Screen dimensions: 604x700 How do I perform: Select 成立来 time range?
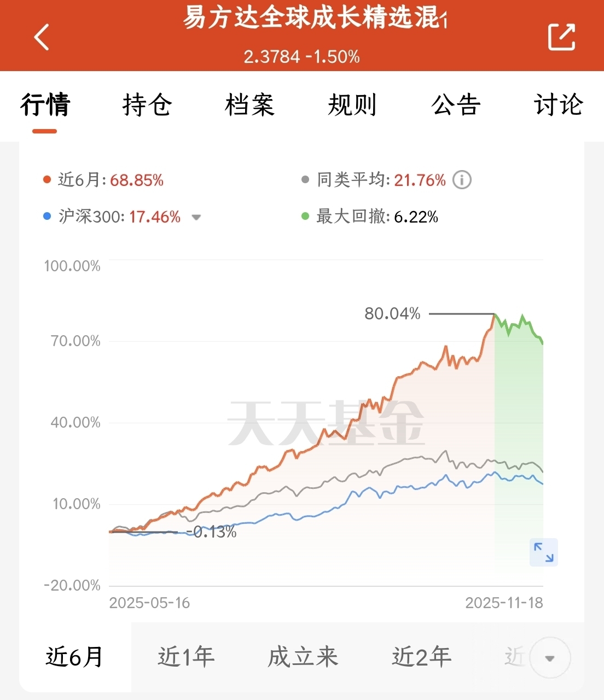pyautogui.click(x=303, y=657)
